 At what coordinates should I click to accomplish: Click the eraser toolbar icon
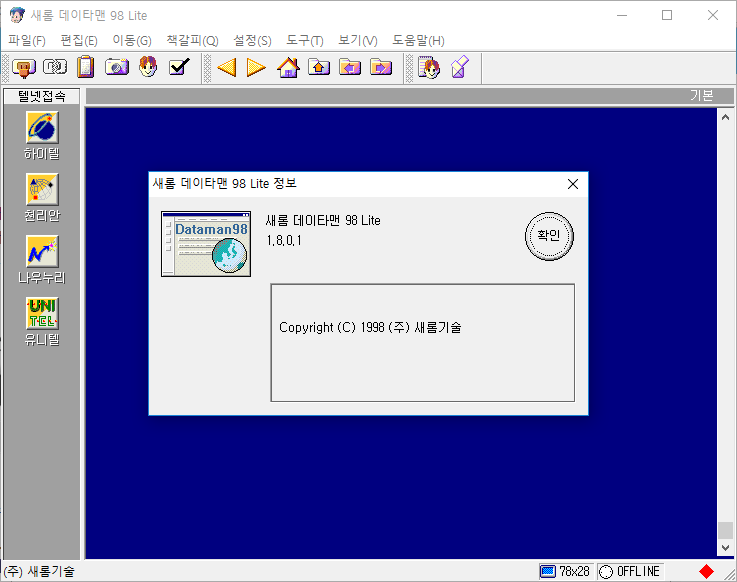[x=460, y=67]
